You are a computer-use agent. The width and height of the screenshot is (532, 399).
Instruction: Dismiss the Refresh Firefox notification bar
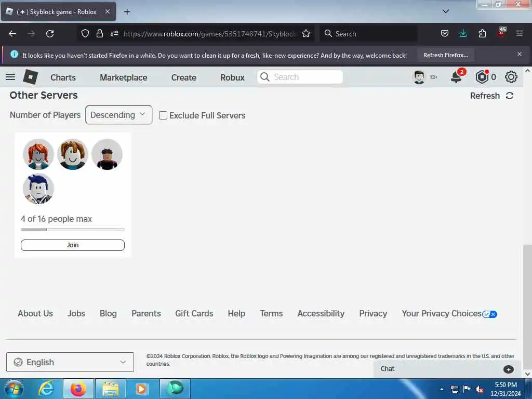point(520,54)
